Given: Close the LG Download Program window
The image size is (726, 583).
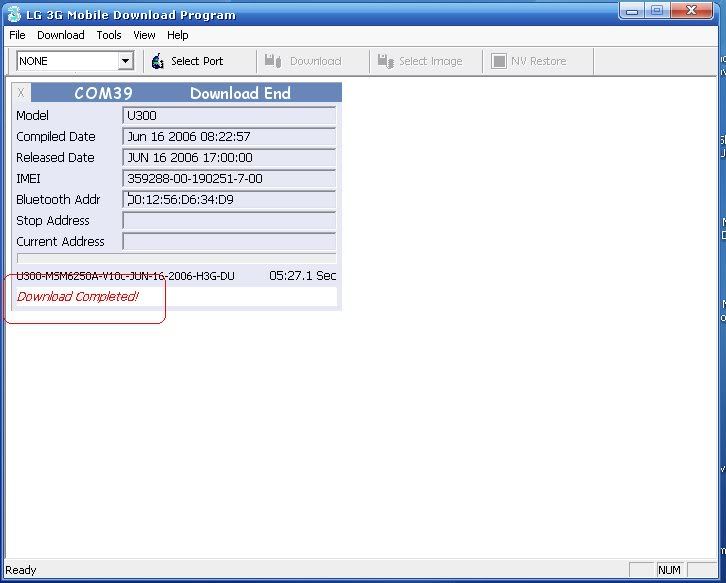Looking at the screenshot, I should [691, 11].
